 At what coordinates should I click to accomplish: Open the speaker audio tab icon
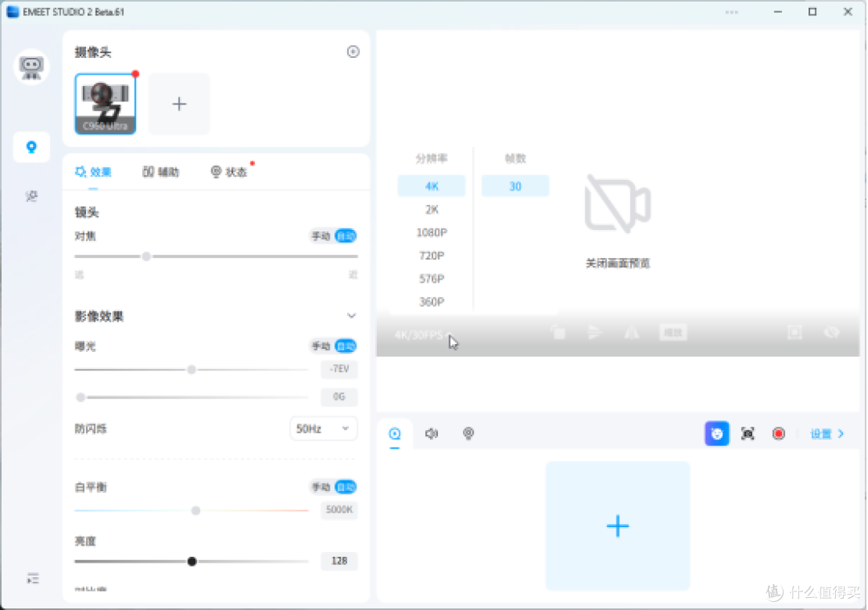(x=432, y=433)
